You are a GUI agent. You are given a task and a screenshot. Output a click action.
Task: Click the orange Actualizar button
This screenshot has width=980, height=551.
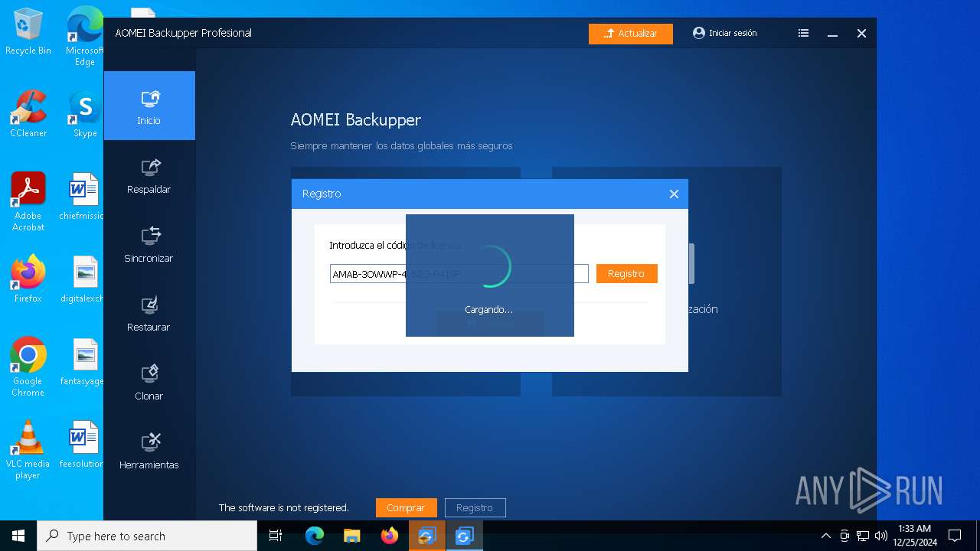click(631, 34)
